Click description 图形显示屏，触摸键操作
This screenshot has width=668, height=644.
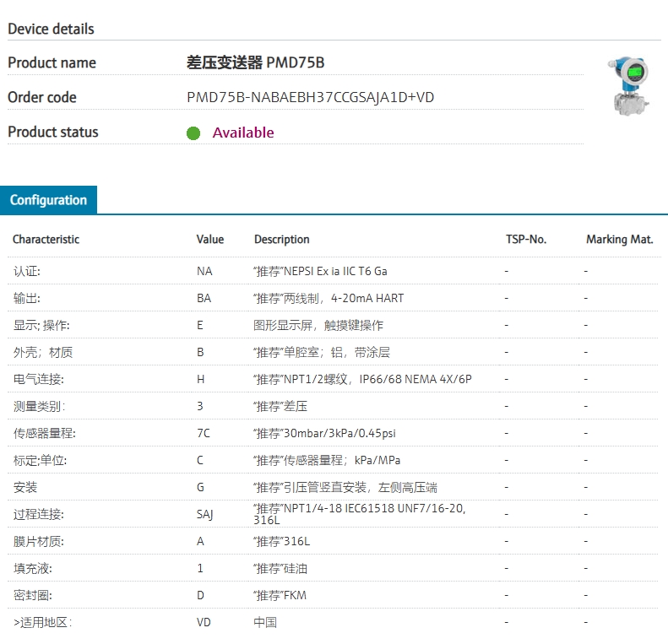[x=318, y=325]
